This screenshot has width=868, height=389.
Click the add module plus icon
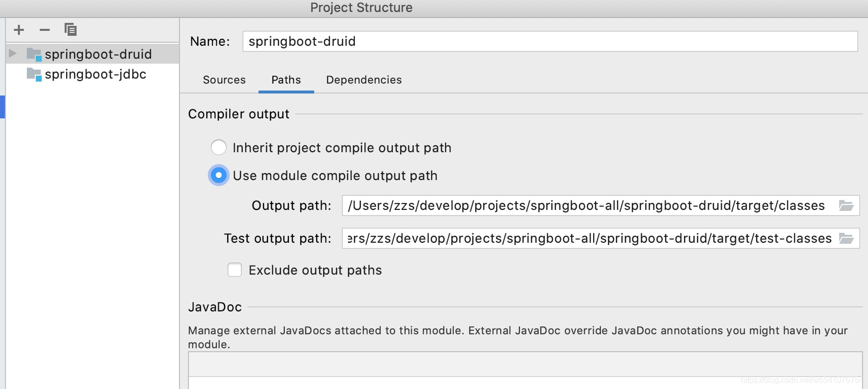click(19, 30)
